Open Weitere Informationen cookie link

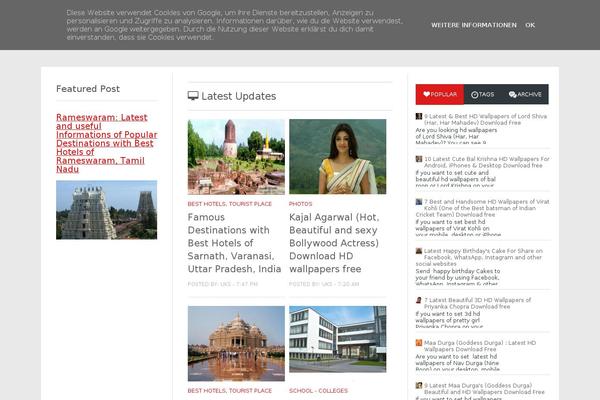point(474,25)
